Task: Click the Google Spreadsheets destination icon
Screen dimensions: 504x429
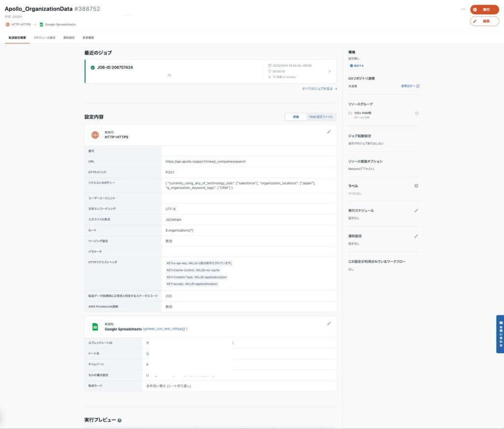Action: pos(95,327)
